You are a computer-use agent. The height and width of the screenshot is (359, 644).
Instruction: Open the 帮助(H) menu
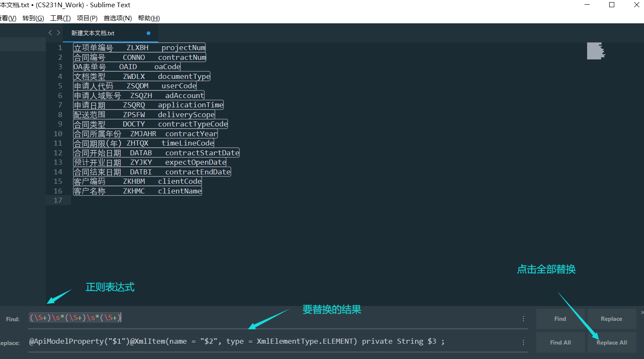(x=149, y=18)
